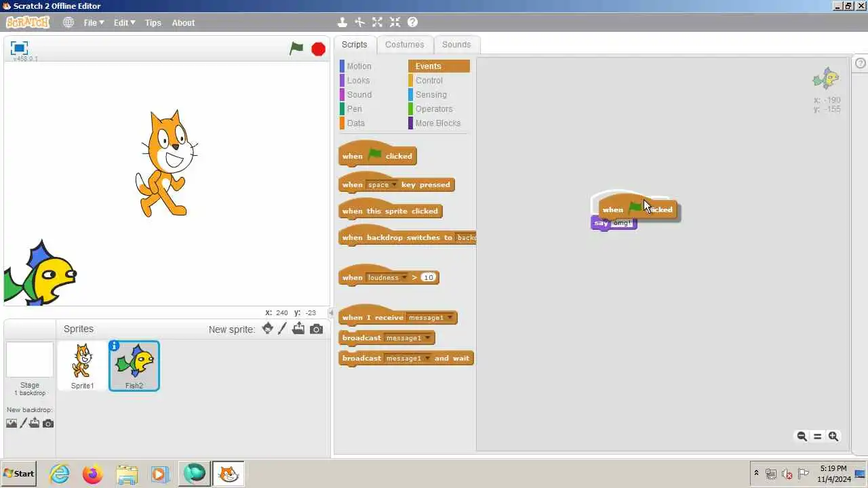Image resolution: width=868 pixels, height=488 pixels.
Task: Click the when backdrop switches to block
Action: click(x=407, y=237)
